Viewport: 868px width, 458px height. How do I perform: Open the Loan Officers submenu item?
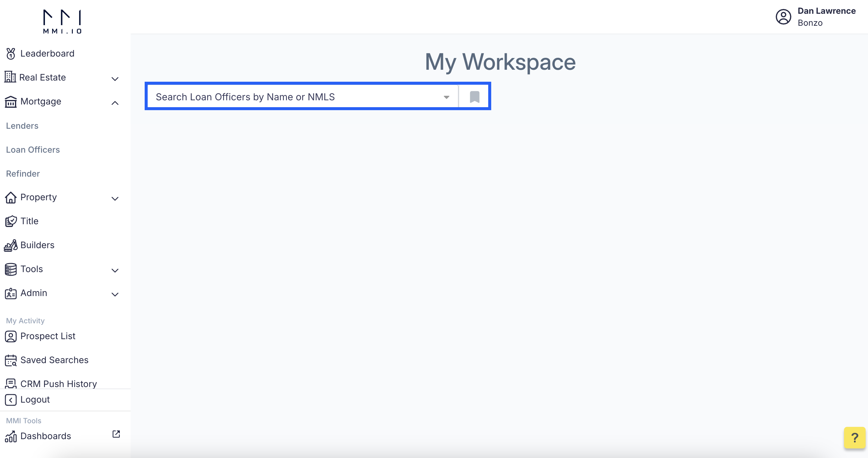[x=33, y=150]
